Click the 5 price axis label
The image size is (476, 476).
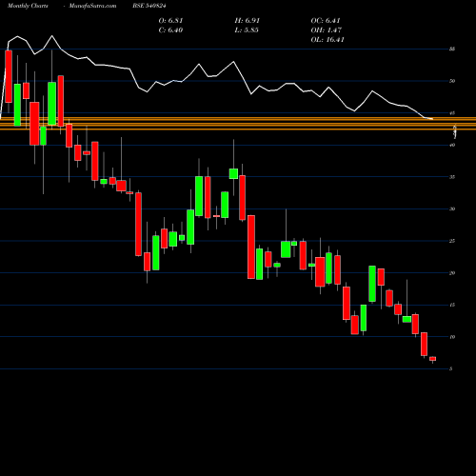[x=451, y=368]
